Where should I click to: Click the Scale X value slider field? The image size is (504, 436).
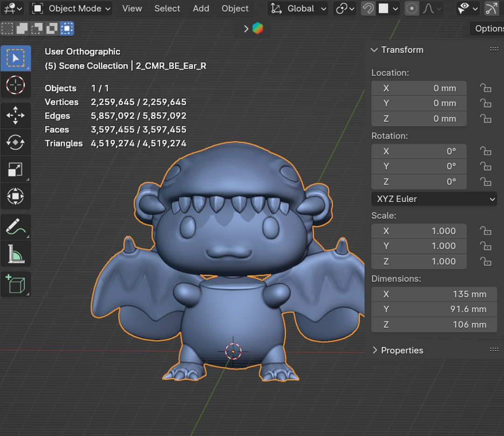pos(419,231)
